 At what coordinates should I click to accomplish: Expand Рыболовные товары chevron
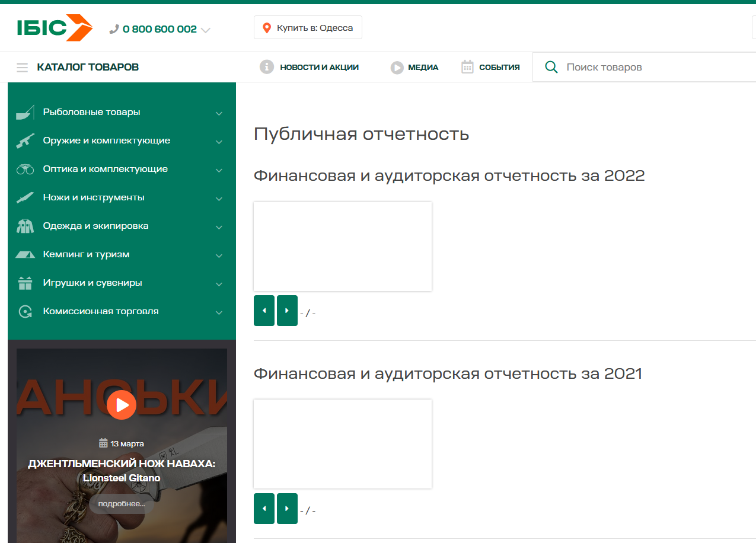[x=219, y=113]
